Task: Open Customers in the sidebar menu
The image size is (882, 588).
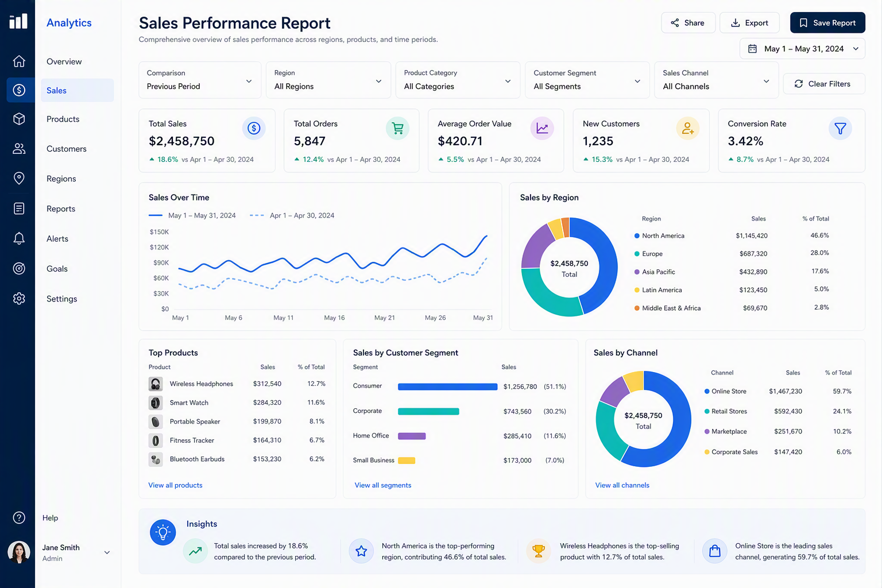Action: point(67,149)
